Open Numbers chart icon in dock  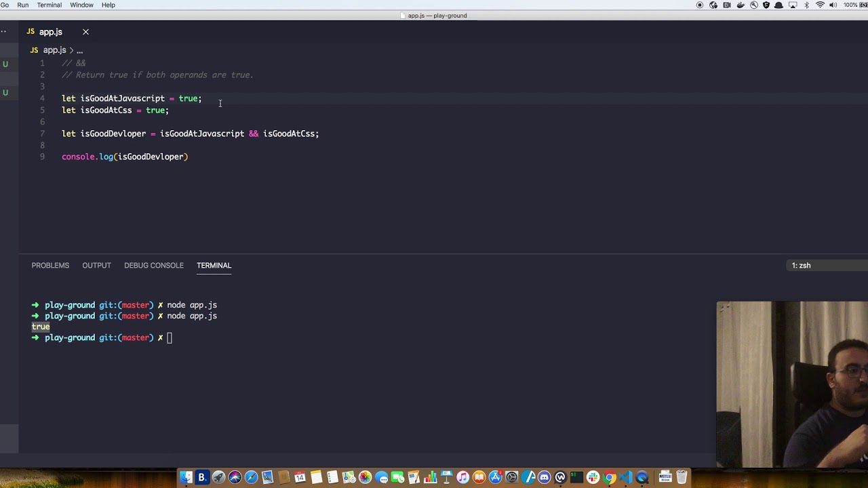[430, 478]
